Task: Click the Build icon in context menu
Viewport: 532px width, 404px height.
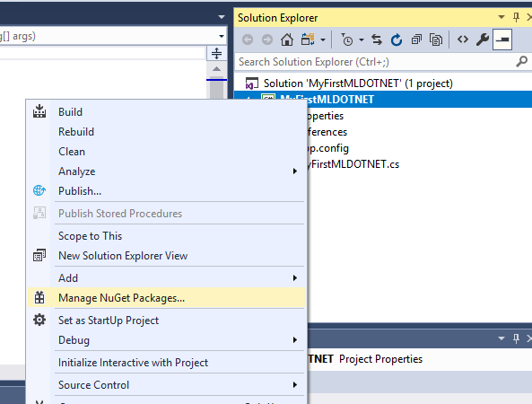Action: pos(39,111)
